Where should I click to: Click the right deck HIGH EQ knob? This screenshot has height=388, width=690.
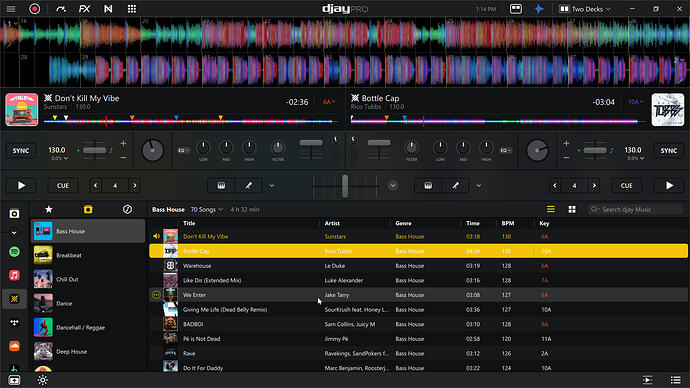[x=486, y=147]
